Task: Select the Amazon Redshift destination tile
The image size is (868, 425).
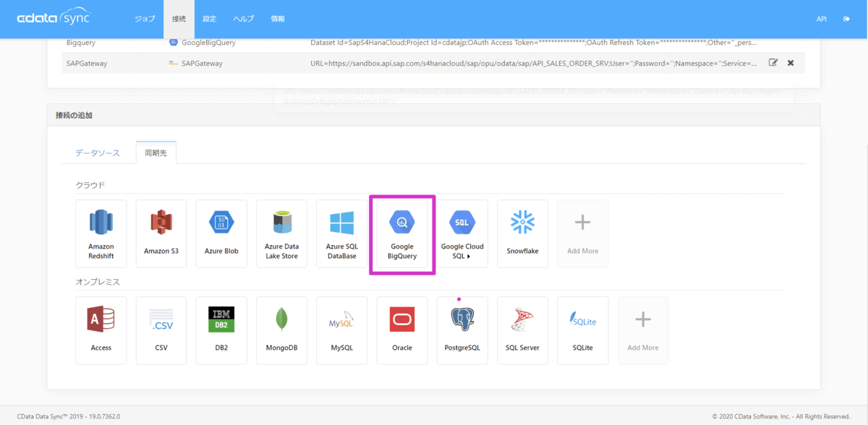Action: pos(101,233)
